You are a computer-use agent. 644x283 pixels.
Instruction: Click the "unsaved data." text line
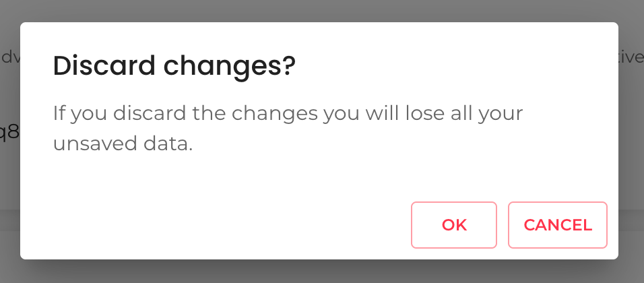point(123,144)
